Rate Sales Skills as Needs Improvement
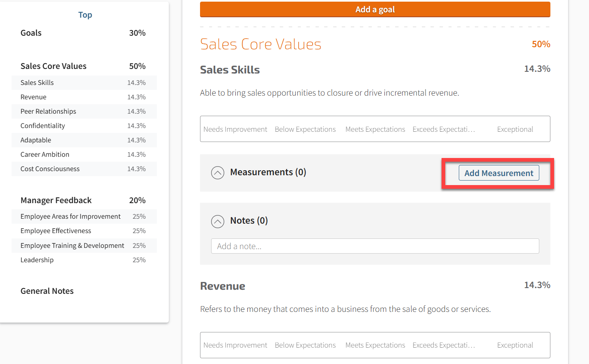The height and width of the screenshot is (364, 589). click(x=235, y=129)
